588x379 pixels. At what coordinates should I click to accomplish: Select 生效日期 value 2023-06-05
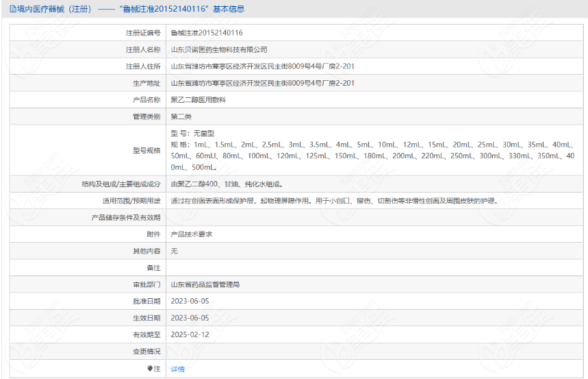tap(190, 318)
